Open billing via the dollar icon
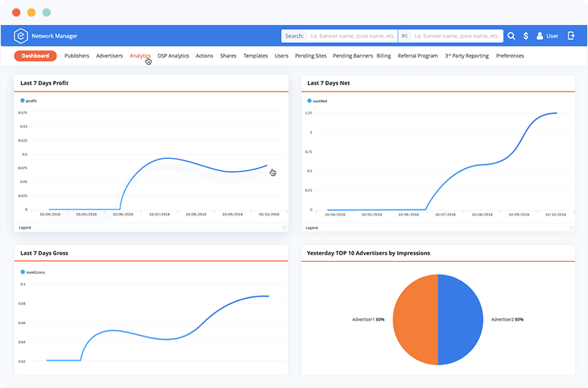The width and height of the screenshot is (588, 388). [x=524, y=36]
